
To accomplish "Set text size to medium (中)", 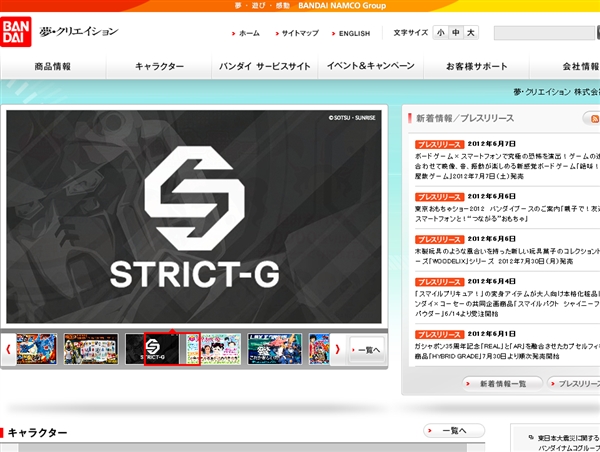I will click(456, 33).
